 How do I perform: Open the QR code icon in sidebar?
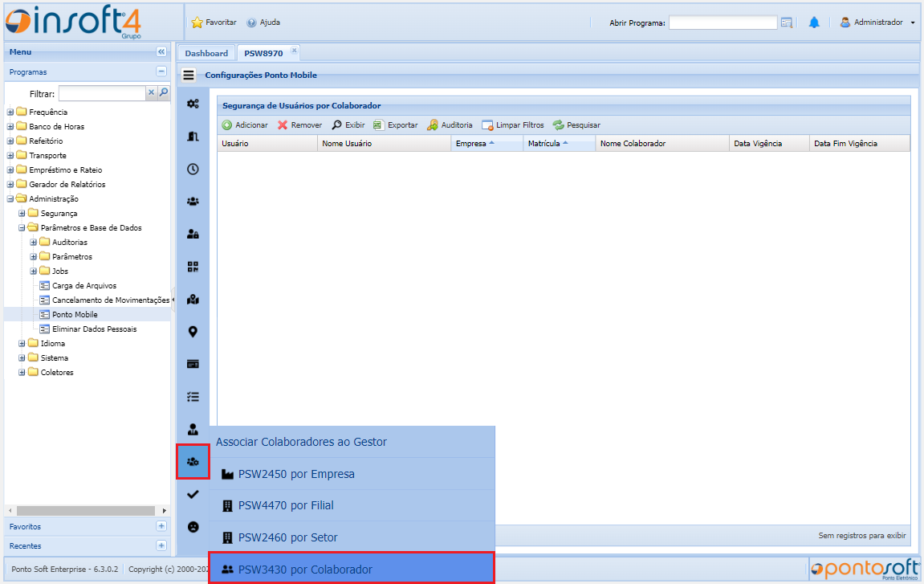click(x=193, y=267)
